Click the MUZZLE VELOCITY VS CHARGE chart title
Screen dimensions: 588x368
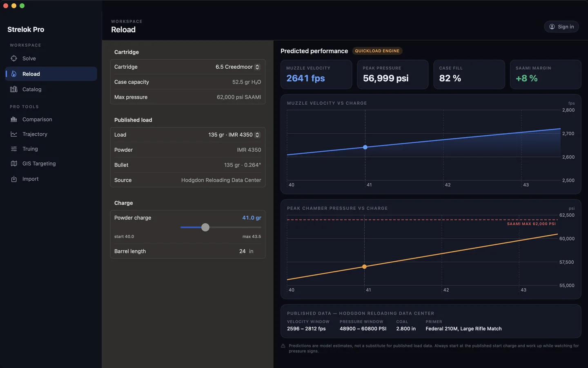pos(327,103)
